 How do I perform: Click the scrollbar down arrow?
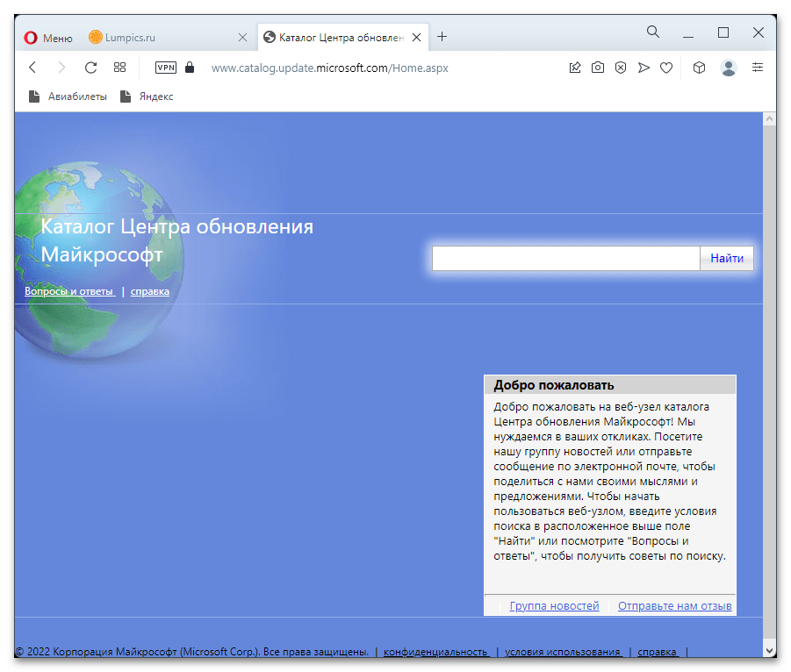point(769,650)
